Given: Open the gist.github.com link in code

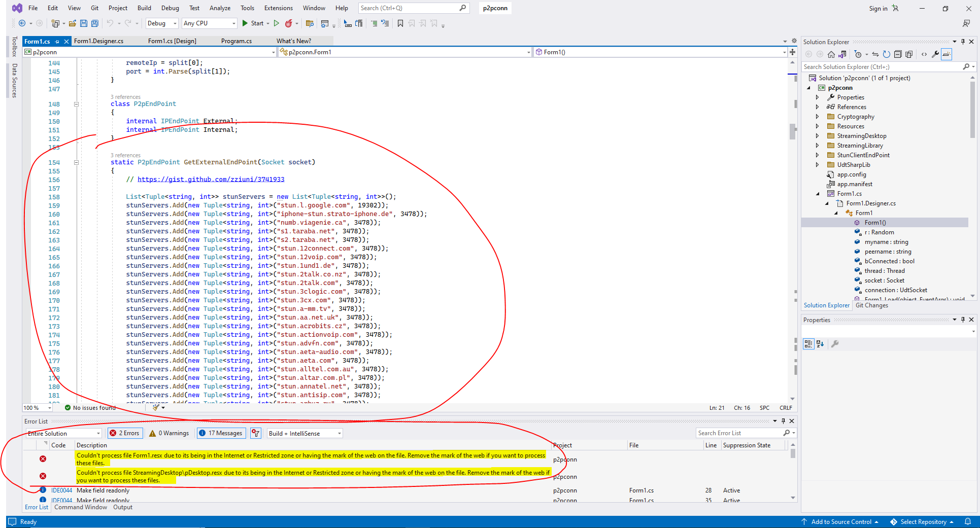Looking at the screenshot, I should coord(211,180).
